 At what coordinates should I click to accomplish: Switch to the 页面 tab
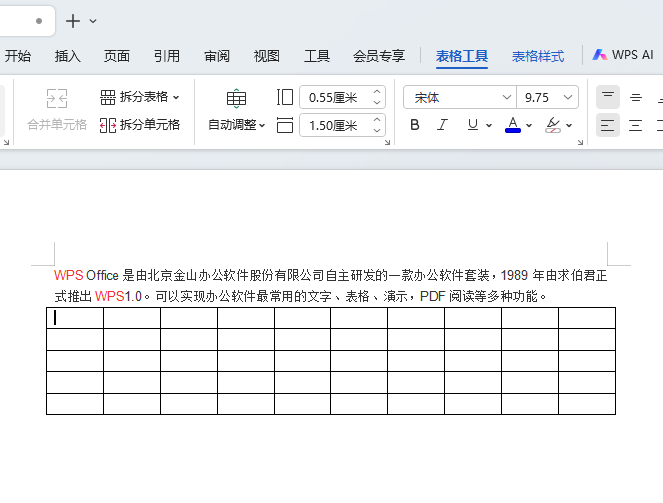point(117,56)
